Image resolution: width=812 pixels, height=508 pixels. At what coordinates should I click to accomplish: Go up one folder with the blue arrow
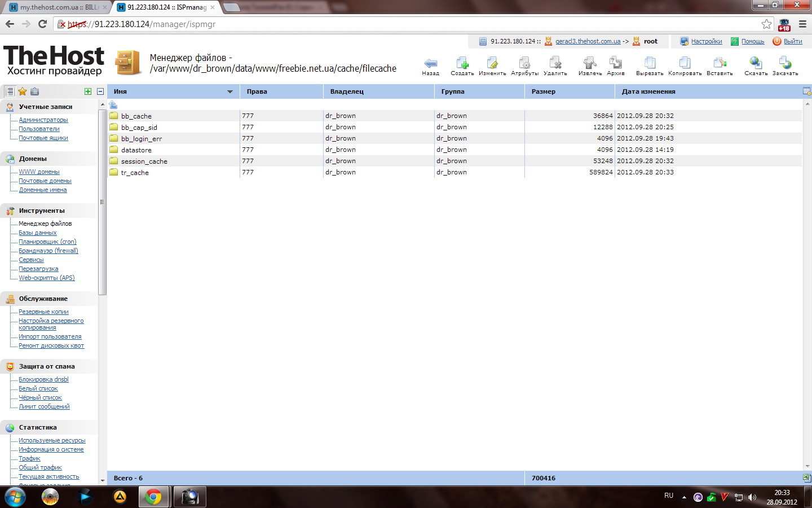click(113, 104)
